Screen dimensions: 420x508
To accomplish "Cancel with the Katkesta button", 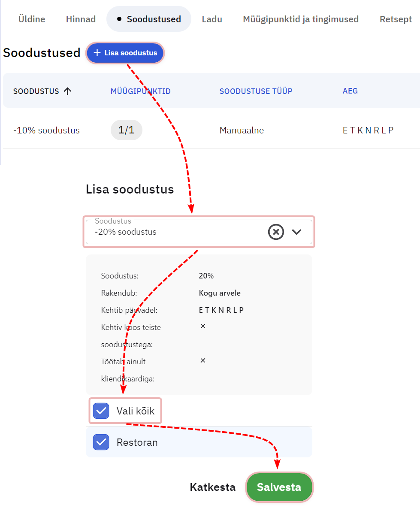I will (x=212, y=487).
